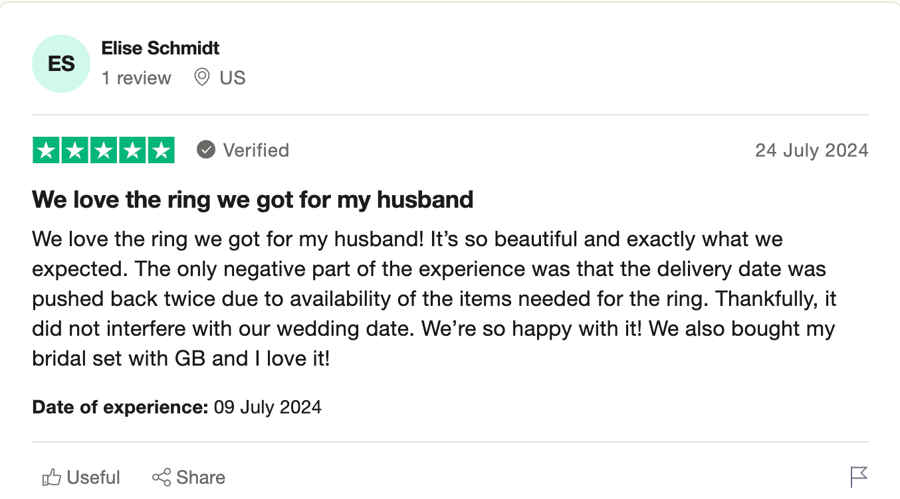Click the thumbs-up Useful icon

click(x=51, y=477)
